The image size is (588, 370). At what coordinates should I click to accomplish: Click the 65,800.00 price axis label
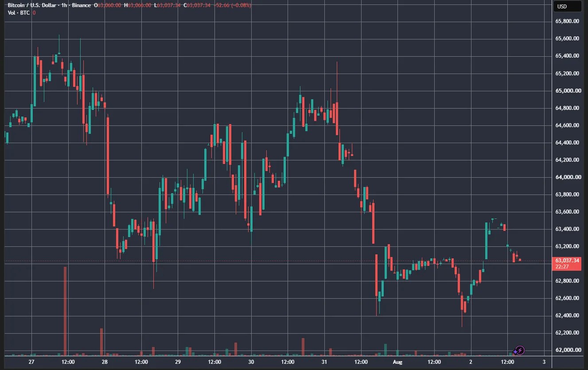tap(568, 21)
